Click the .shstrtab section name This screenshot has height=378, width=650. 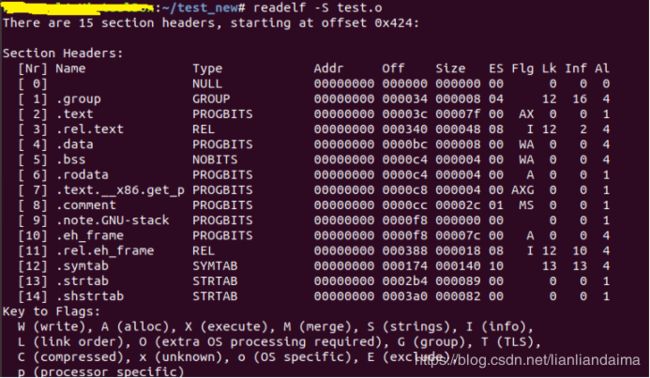tap(90, 296)
